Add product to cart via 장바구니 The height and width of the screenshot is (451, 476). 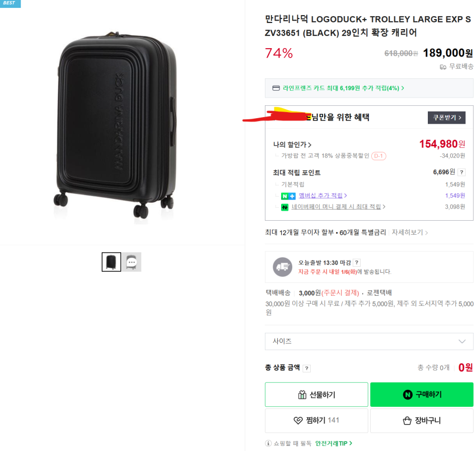(x=422, y=420)
